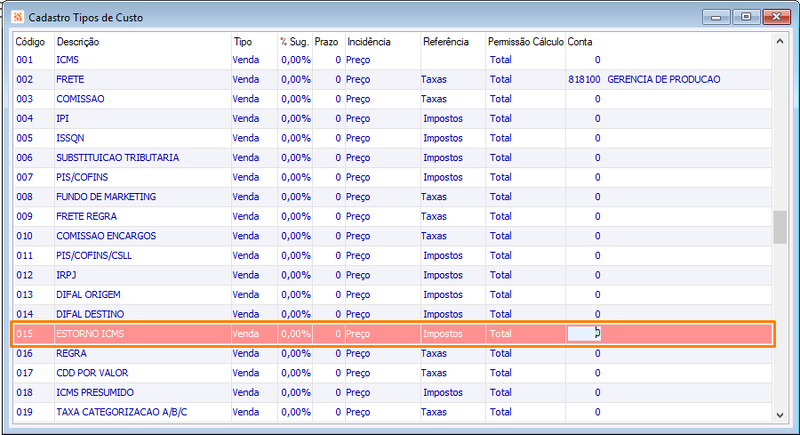Image resolution: width=800 pixels, height=435 pixels.
Task: Select PIS/COFINS/CSLL description
Action: tap(94, 255)
